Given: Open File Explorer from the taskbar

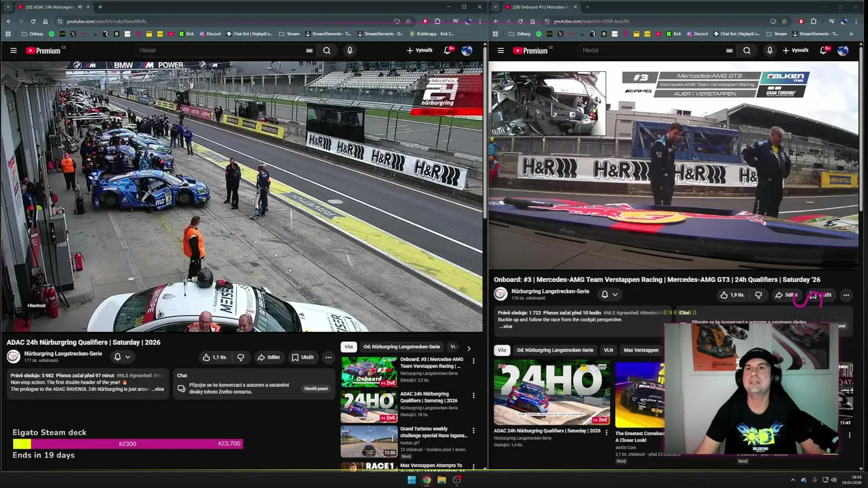Looking at the screenshot, I should point(441,480).
